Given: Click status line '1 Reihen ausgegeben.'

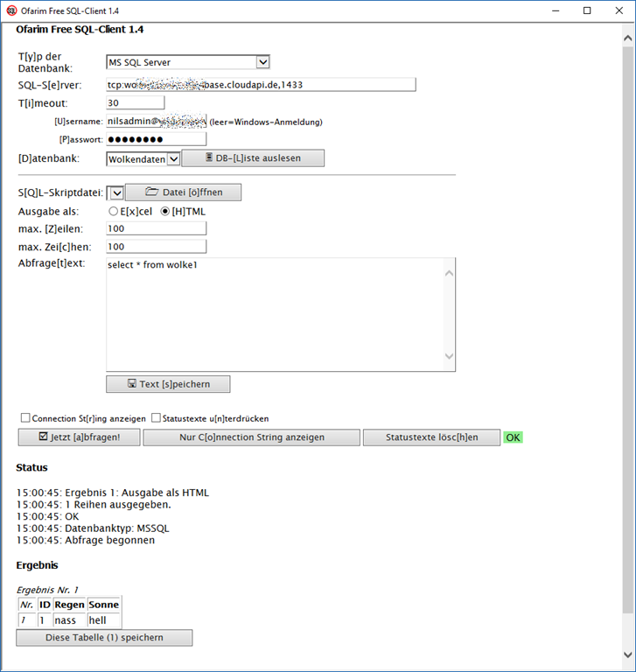Looking at the screenshot, I should click(94, 504).
